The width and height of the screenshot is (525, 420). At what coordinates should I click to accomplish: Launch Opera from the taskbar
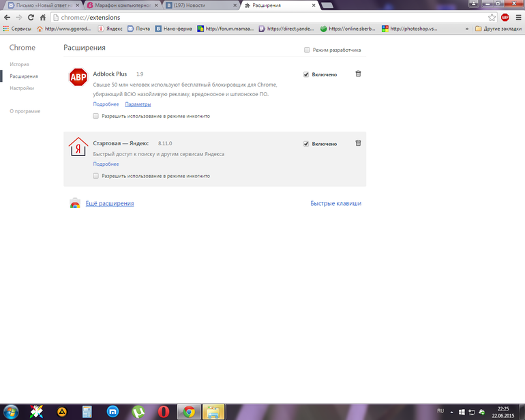[164, 412]
